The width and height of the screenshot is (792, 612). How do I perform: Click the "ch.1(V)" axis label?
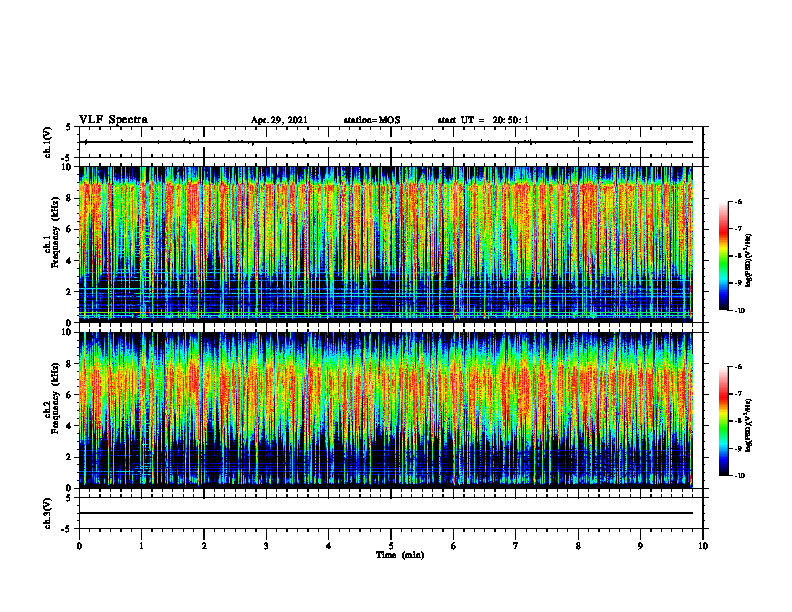pos(48,142)
